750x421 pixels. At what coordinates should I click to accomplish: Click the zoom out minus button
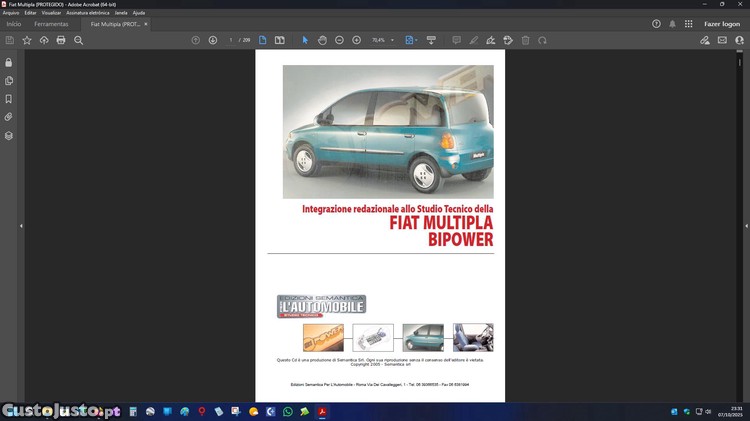tap(340, 40)
